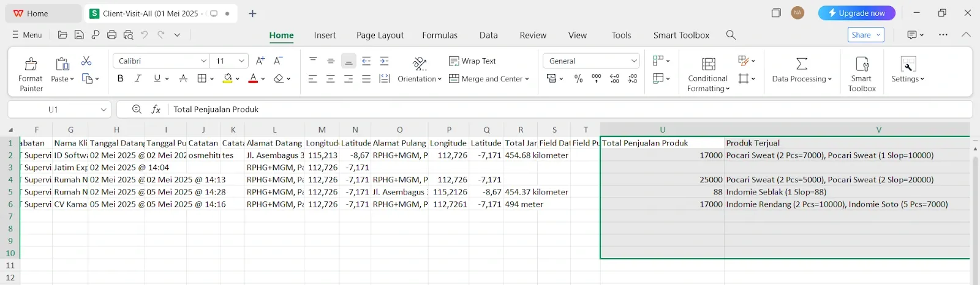Click the Print icon
Image resolution: width=980 pixels, height=285 pixels.
point(111,35)
